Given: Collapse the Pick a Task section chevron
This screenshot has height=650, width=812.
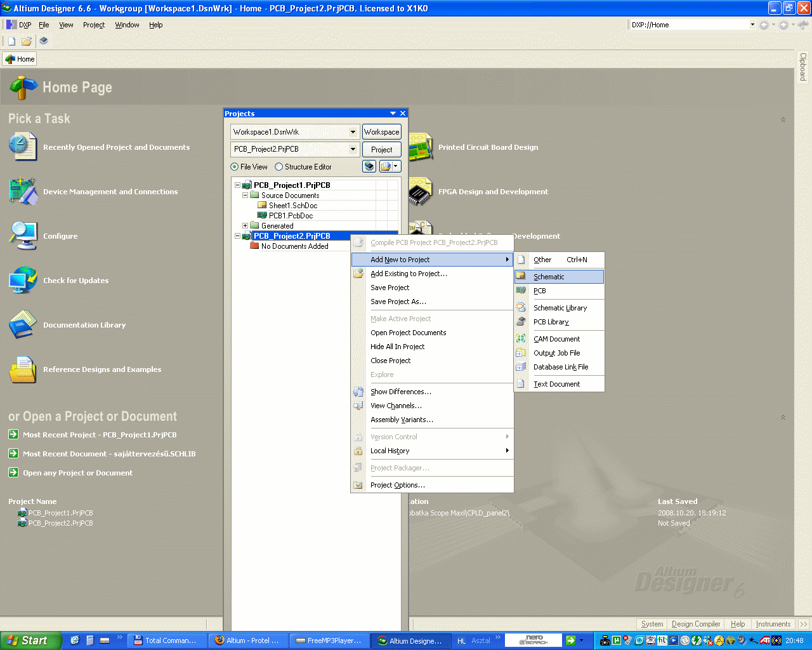Looking at the screenshot, I should pyautogui.click(x=783, y=119).
